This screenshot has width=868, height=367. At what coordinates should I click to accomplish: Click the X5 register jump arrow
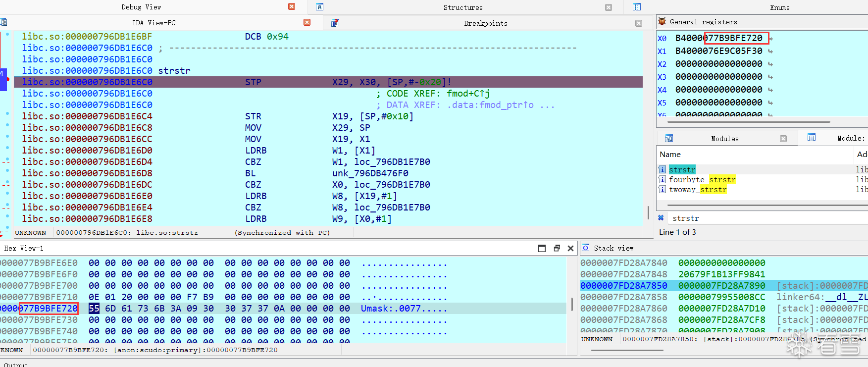770,103
